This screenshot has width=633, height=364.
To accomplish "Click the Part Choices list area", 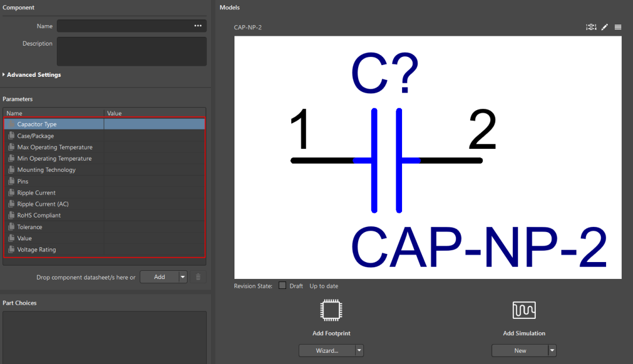I will coord(104,338).
